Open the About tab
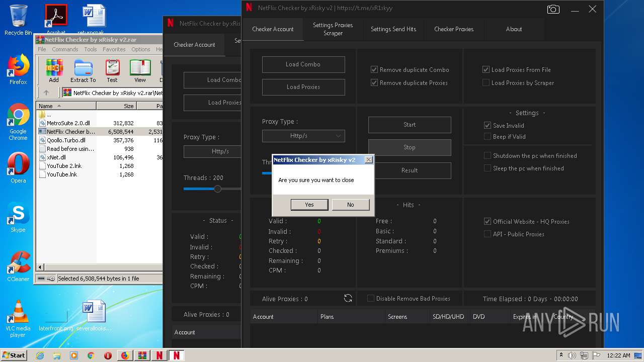This screenshot has width=644, height=362. 514,29
